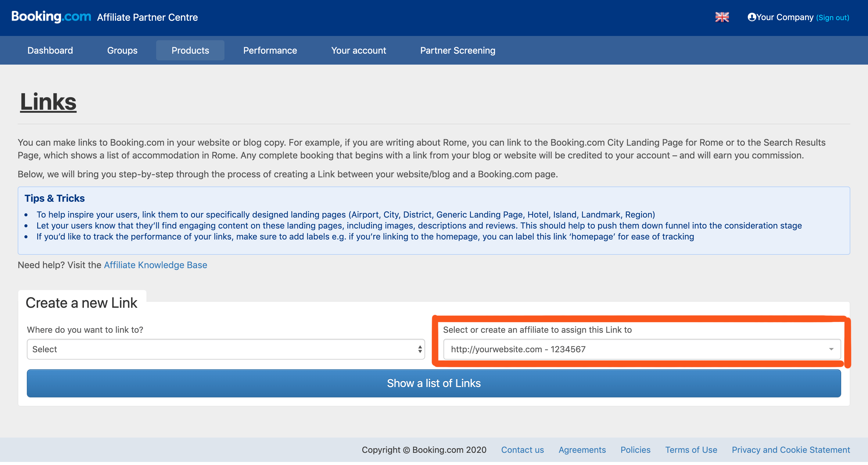Click 'Select or create an affiliate' label
The image size is (868, 465).
(537, 330)
